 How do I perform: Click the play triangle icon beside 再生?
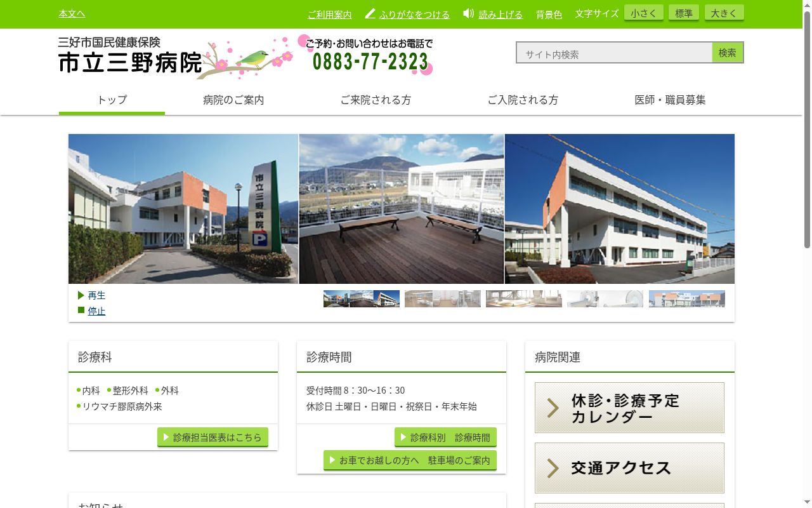point(81,295)
